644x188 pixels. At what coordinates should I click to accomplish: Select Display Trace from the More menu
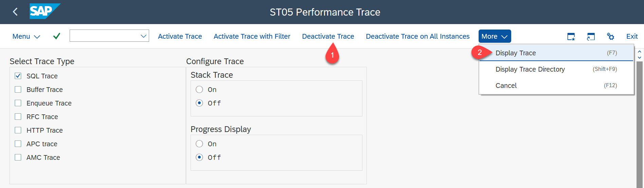point(516,53)
